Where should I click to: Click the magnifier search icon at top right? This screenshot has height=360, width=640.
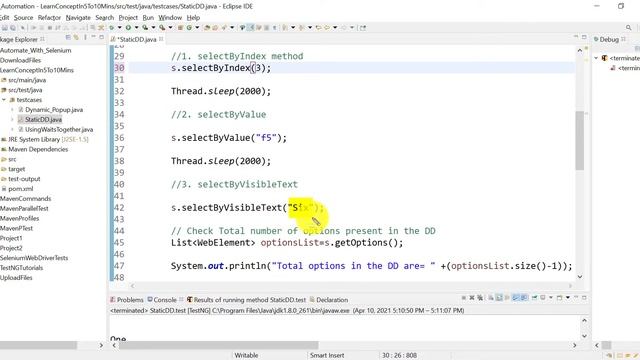(629, 28)
